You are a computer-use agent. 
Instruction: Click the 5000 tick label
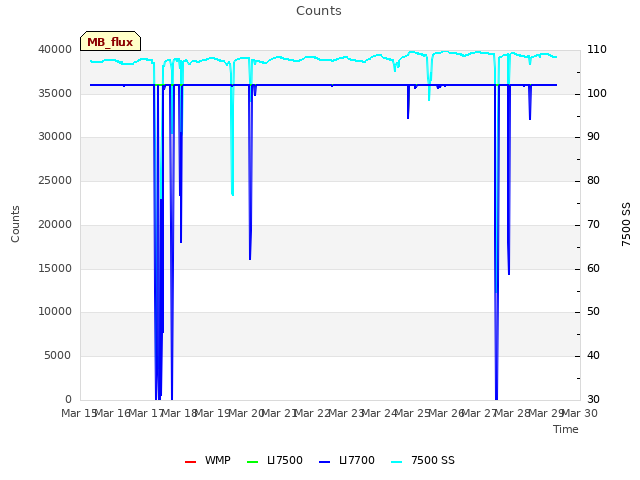point(58,356)
